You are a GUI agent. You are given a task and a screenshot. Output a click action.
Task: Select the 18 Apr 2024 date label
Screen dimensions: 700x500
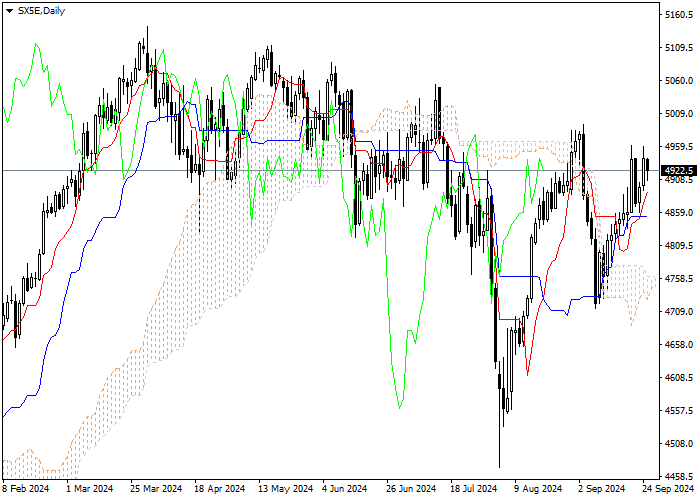pyautogui.click(x=220, y=489)
